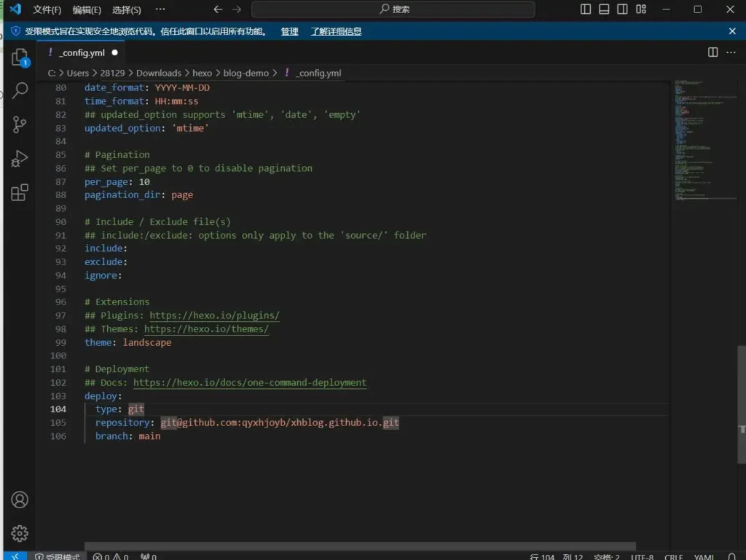The height and width of the screenshot is (560, 746).
Task: Select the _config.yml editor tab
Action: coord(81,52)
